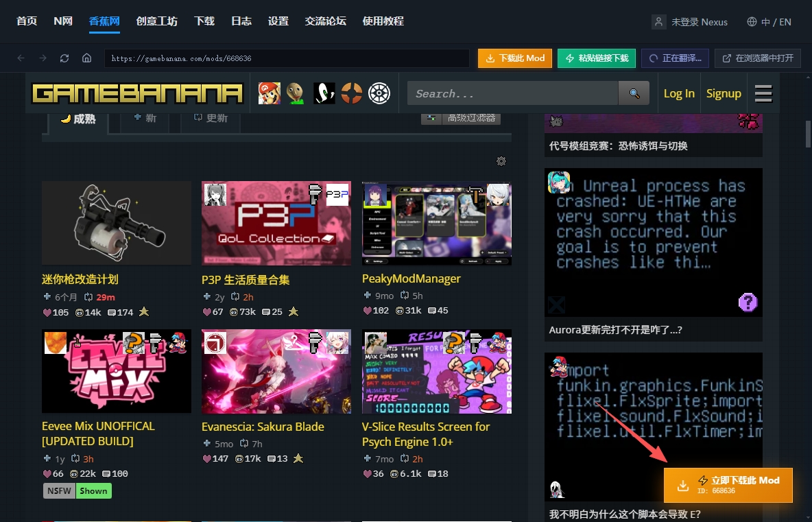Viewport: 812px width, 522px height.
Task: Click the GameBanana search field
Action: pos(513,93)
